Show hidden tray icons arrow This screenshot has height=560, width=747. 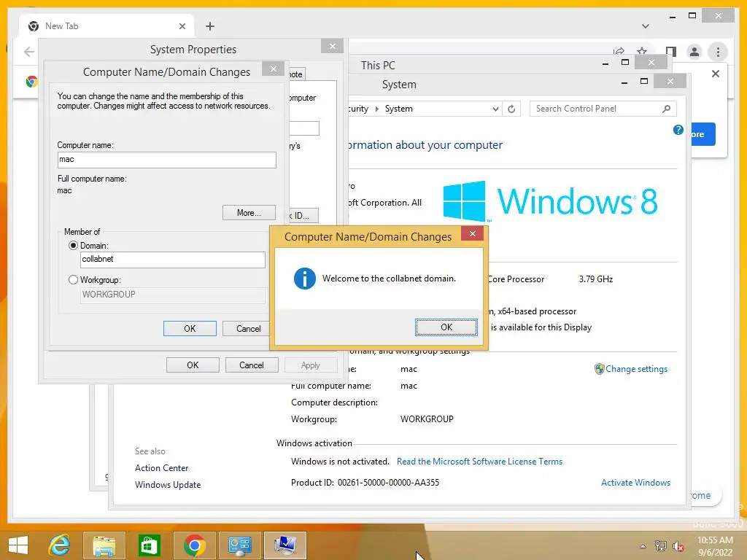(x=643, y=545)
